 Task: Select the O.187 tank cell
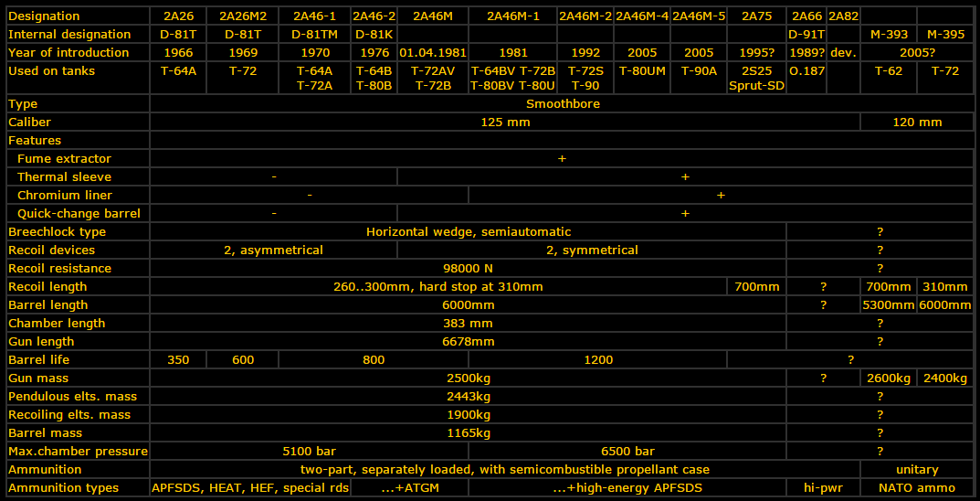806,79
